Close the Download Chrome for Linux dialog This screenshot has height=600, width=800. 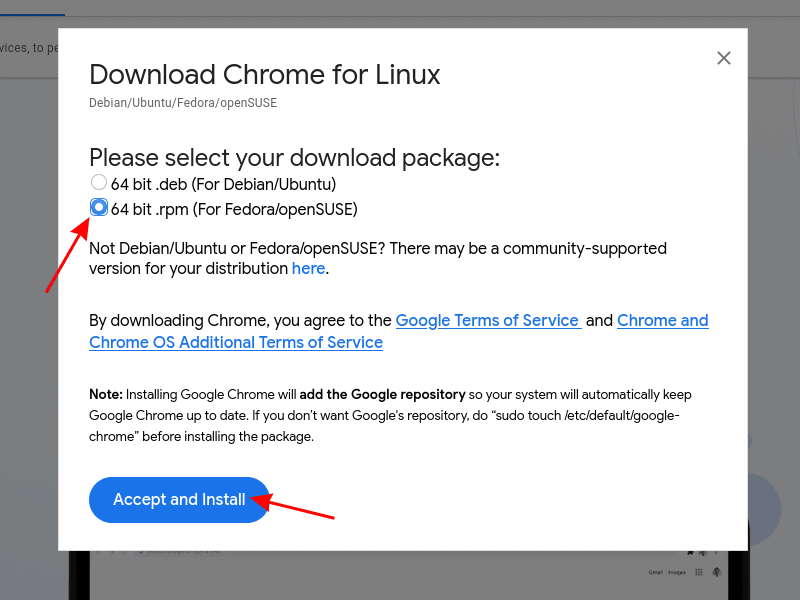[x=724, y=58]
